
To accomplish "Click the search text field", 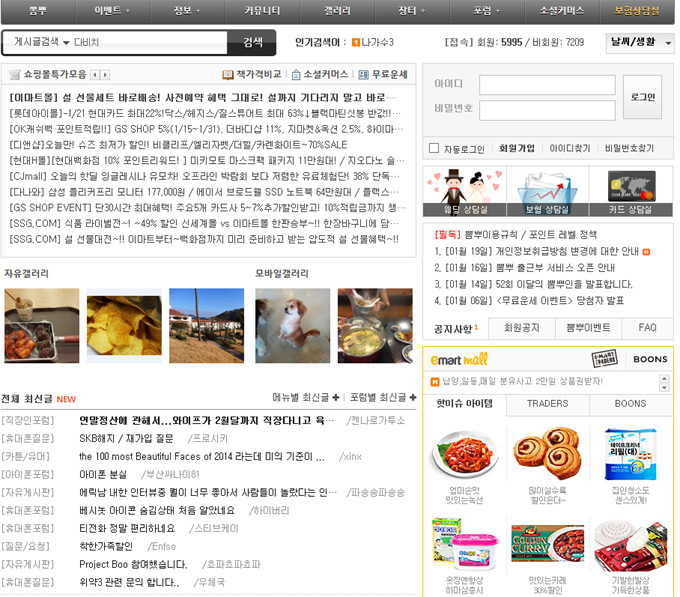I will click(150, 42).
